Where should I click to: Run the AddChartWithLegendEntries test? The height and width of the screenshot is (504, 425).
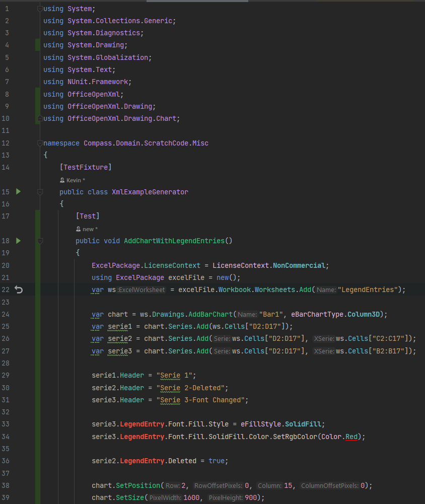coord(19,241)
